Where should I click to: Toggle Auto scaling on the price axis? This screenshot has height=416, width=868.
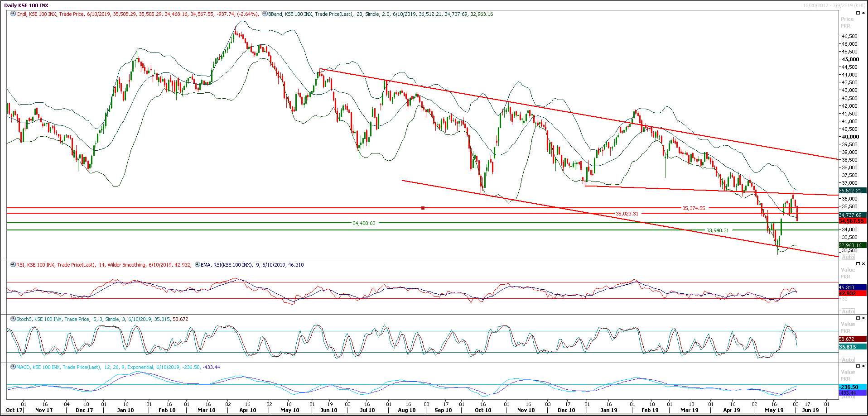[x=848, y=256]
